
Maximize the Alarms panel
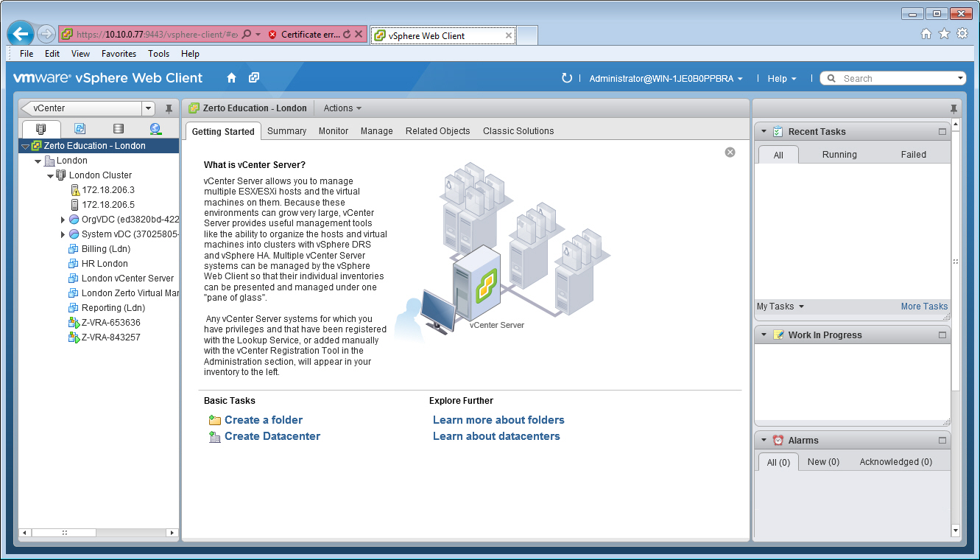point(942,441)
